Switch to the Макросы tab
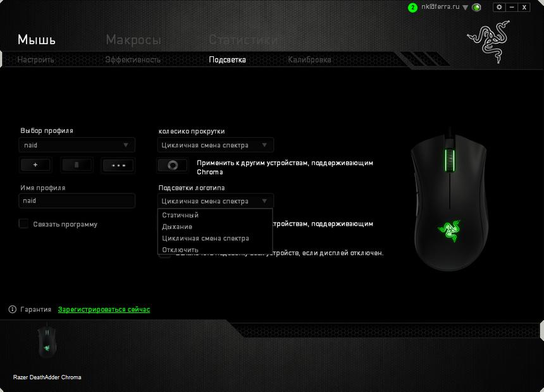544x392 pixels. pos(133,40)
